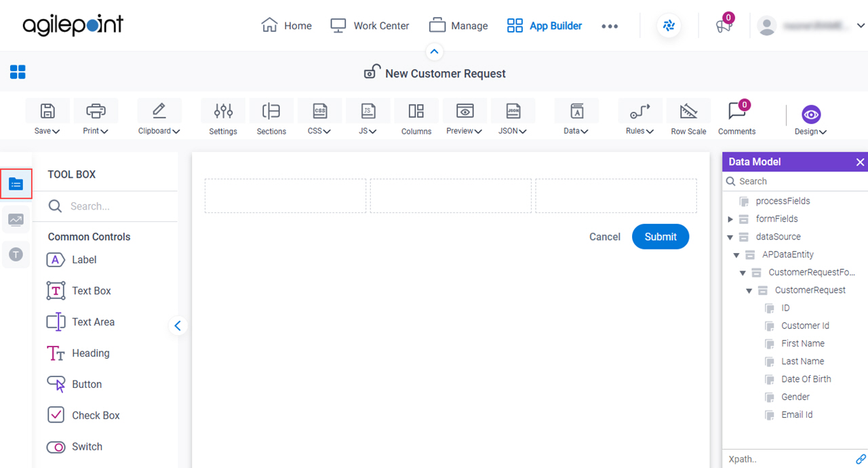Click the Cancel button
The width and height of the screenshot is (868, 468).
click(x=605, y=237)
